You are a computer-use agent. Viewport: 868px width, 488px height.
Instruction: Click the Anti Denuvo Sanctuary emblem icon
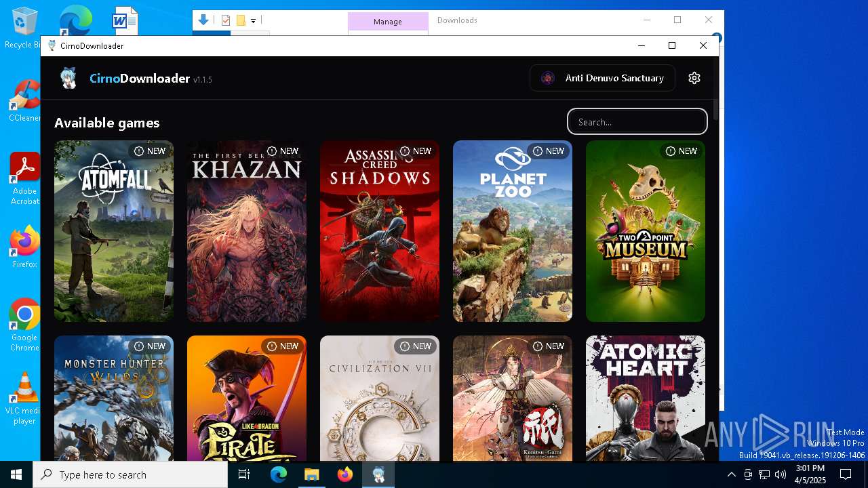click(x=548, y=78)
